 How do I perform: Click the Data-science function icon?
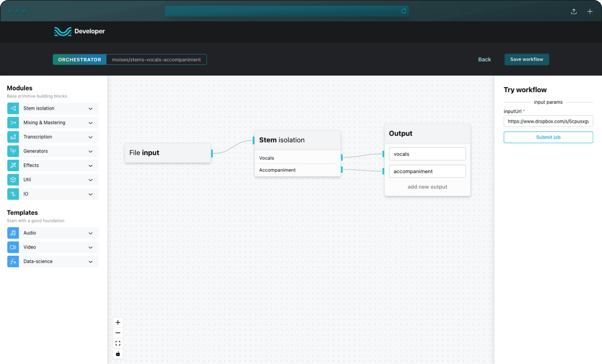(13, 261)
